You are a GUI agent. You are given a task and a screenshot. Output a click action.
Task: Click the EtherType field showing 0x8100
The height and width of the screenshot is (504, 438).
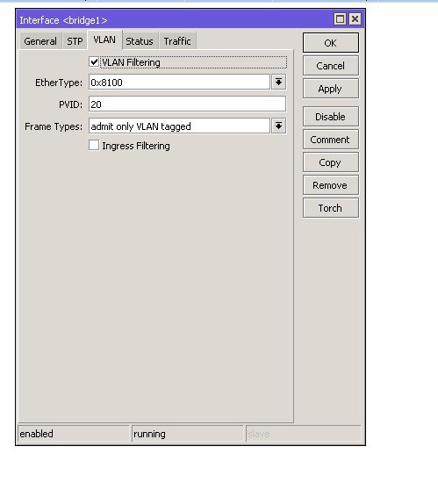pyautogui.click(x=179, y=83)
